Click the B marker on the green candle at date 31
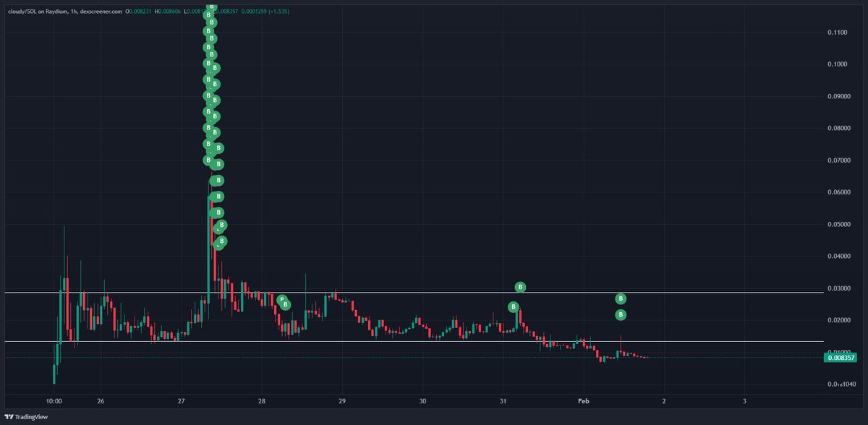868x425 pixels. (x=514, y=306)
